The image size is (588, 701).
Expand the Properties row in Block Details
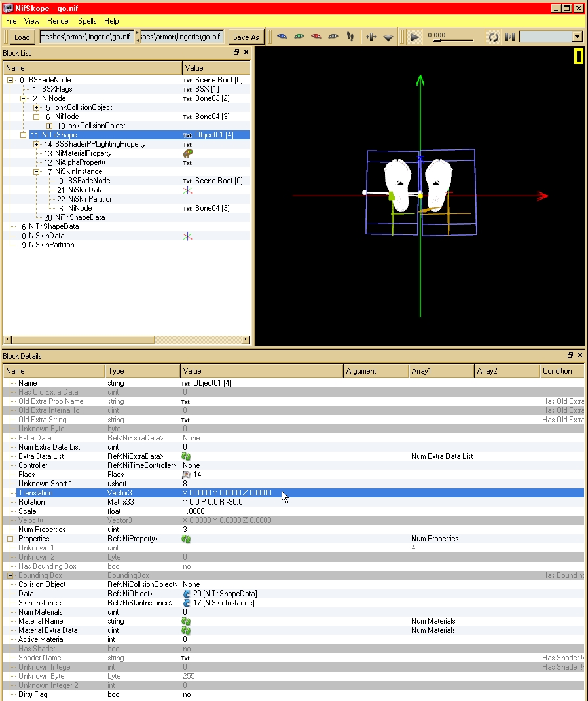pos(10,539)
